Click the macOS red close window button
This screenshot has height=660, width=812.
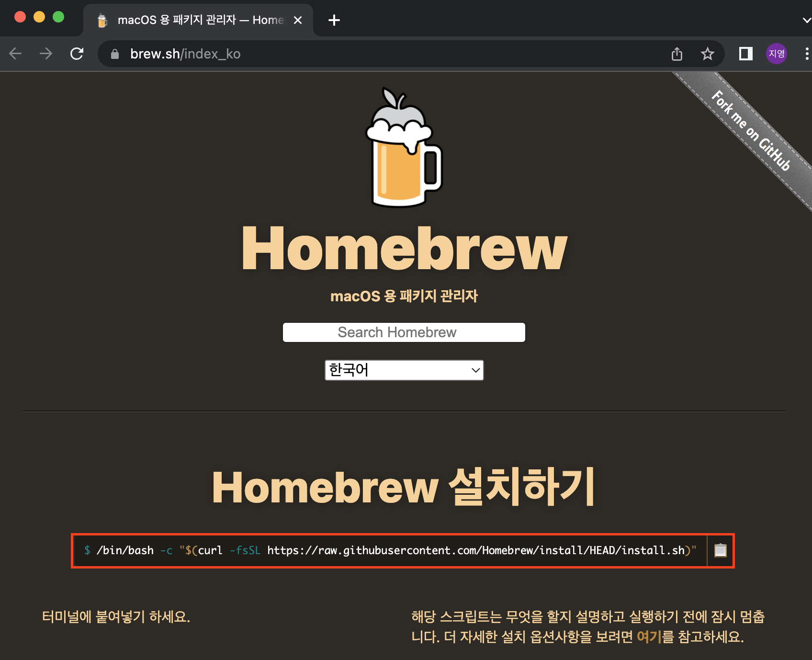pos(20,17)
